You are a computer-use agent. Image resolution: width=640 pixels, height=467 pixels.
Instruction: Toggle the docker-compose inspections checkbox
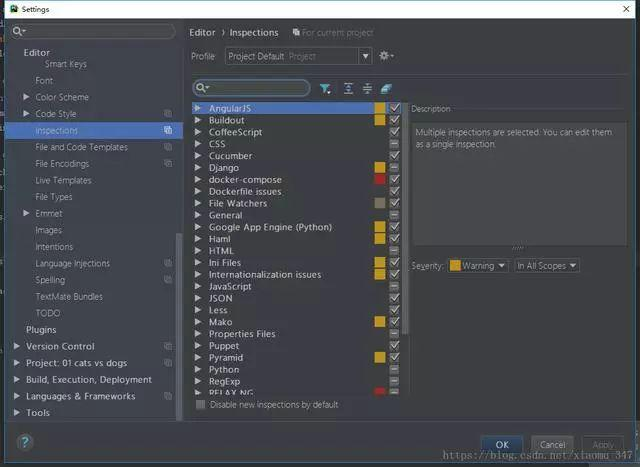pos(394,179)
